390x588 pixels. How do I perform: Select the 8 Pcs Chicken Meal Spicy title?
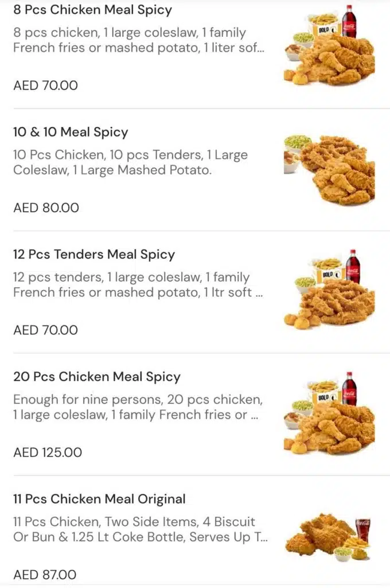click(x=92, y=10)
